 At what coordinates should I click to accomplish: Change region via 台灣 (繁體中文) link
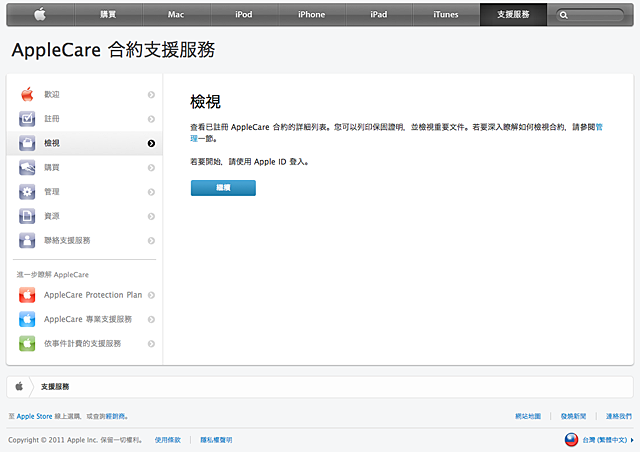[607, 440]
